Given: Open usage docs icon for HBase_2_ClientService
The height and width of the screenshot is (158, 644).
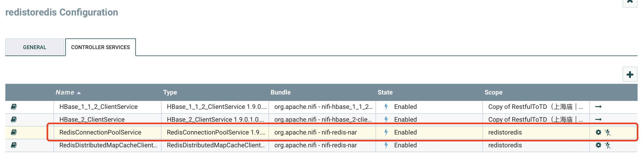Looking at the screenshot, I should [x=14, y=120].
